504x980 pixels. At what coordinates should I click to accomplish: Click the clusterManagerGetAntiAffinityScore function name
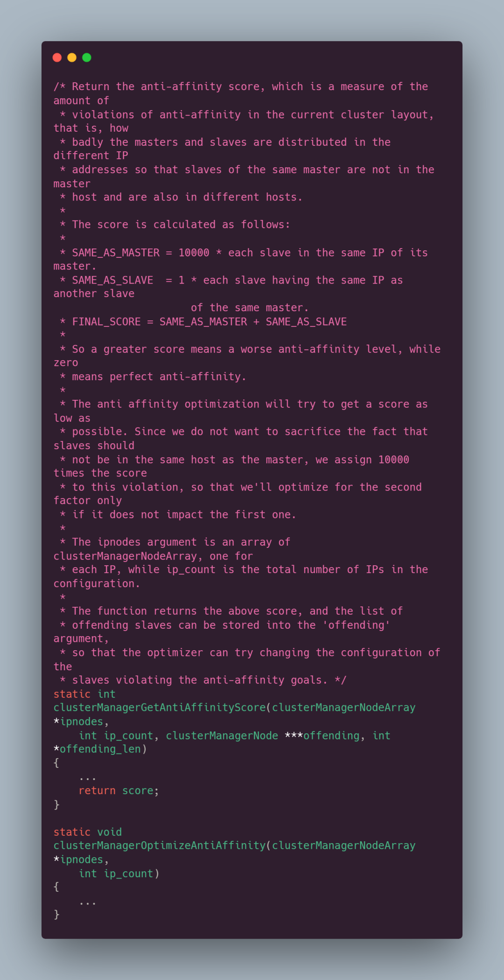pyautogui.click(x=159, y=708)
